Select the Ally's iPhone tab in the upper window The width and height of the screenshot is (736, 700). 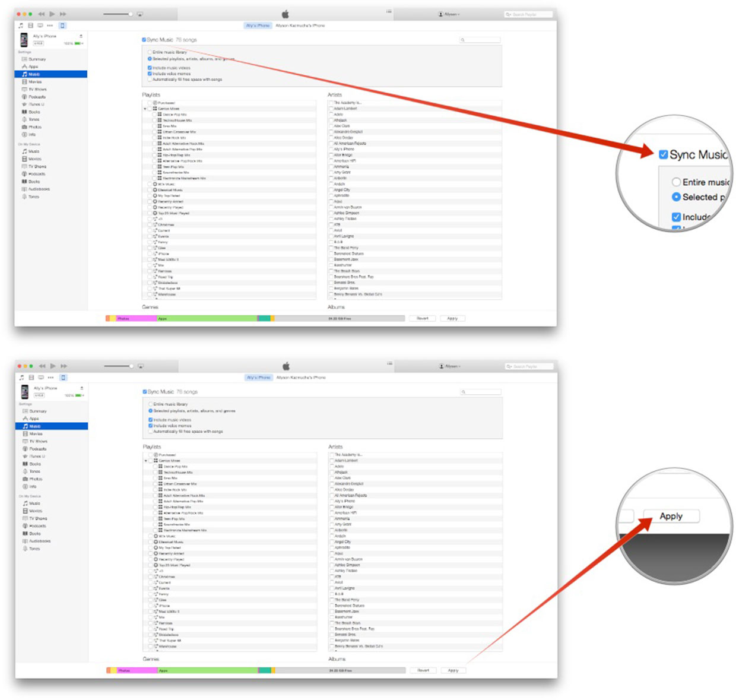[x=258, y=26]
